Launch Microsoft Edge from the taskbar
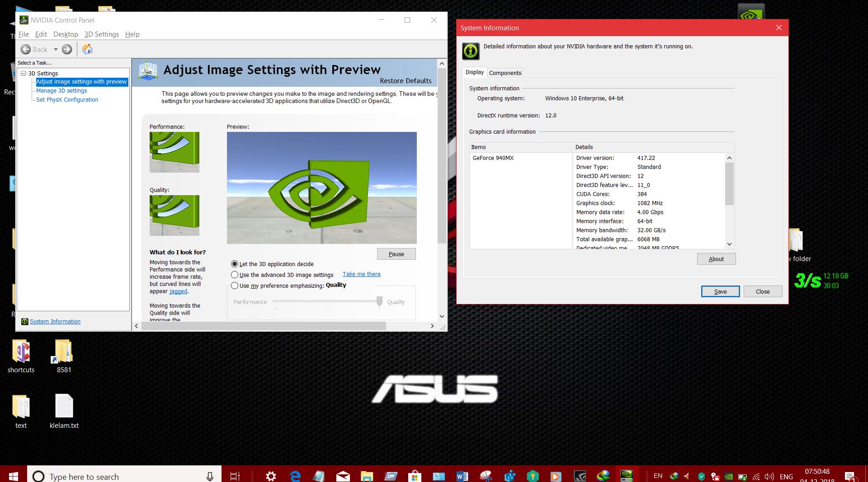The width and height of the screenshot is (868, 482). [295, 476]
